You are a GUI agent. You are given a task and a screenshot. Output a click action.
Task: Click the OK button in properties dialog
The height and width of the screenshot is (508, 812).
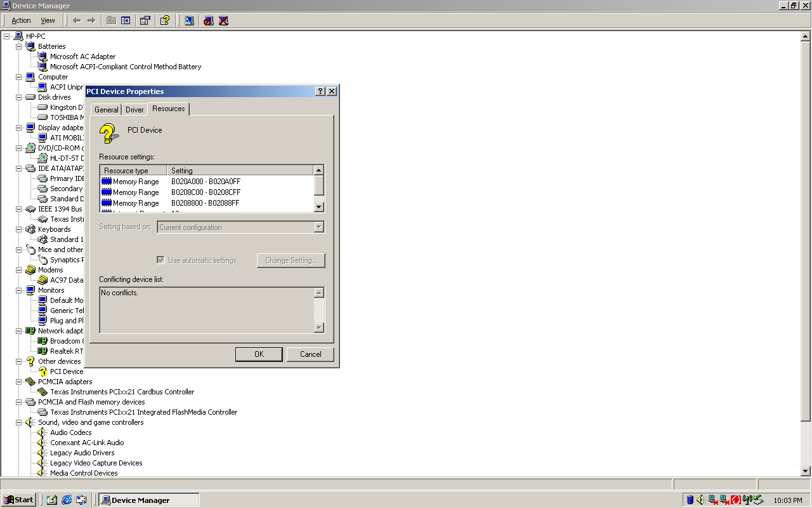pyautogui.click(x=259, y=354)
